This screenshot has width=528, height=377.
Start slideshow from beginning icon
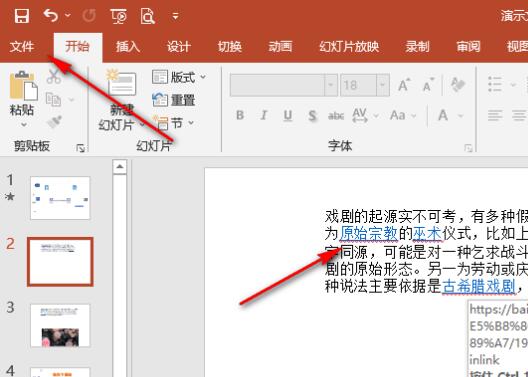(119, 16)
